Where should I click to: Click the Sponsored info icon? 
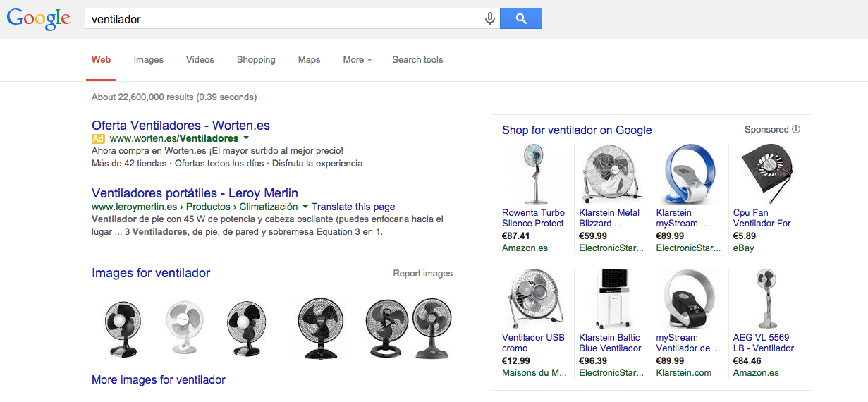[x=796, y=130]
